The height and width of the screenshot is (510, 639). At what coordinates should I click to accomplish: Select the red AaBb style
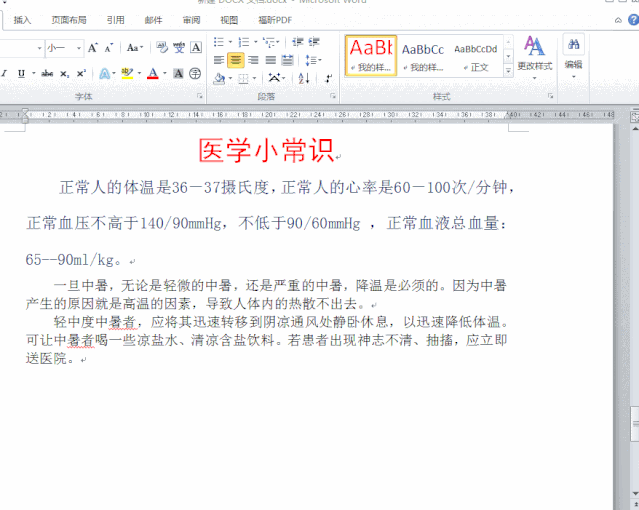371,56
